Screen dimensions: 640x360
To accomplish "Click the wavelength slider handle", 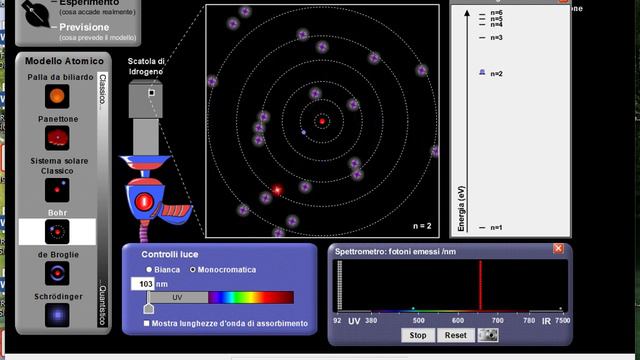I will tap(149, 308).
